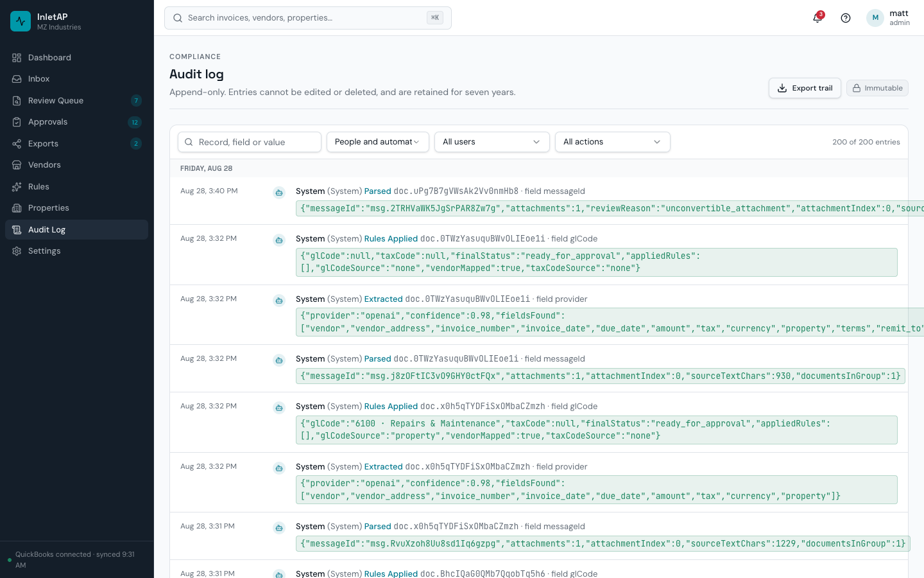The image size is (924, 578).
Task: Click JSON payload with sourceTextChars 1229
Action: coord(603,543)
